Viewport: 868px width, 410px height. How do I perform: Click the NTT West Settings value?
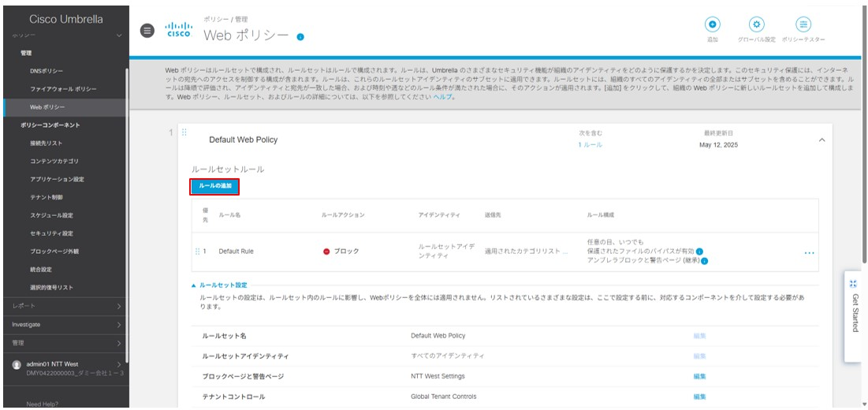pos(438,376)
